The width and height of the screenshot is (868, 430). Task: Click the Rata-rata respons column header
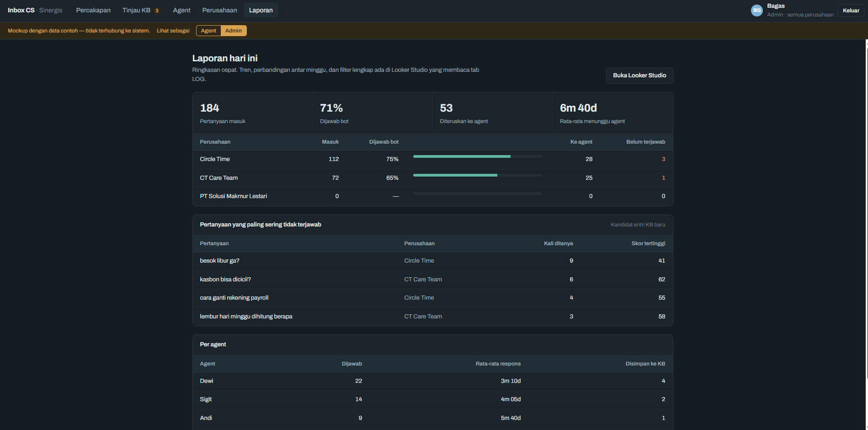498,364
